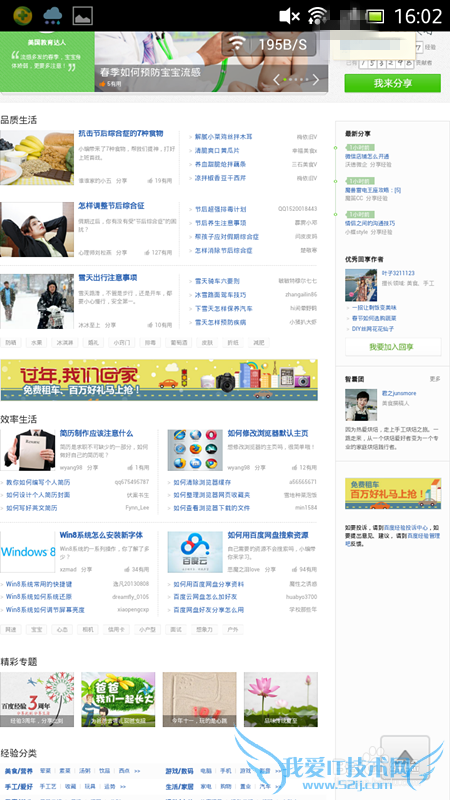Screen dimensions: 450x800
Task: Click the Windows 8 logo thumbnail
Action: (x=28, y=552)
